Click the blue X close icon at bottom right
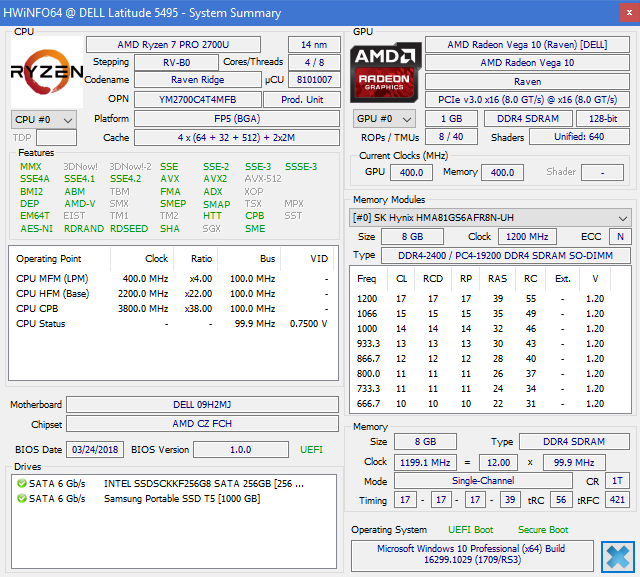 tap(618, 557)
